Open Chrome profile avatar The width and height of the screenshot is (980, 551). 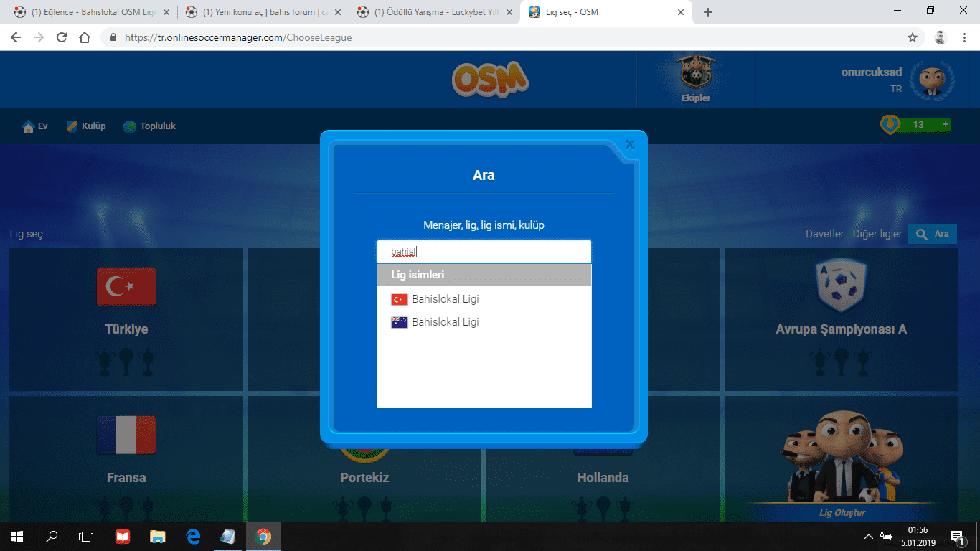coord(941,37)
